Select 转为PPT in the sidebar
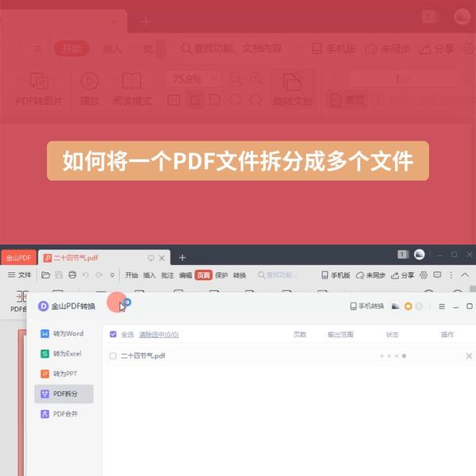Image resolution: width=476 pixels, height=476 pixels. 64,374
